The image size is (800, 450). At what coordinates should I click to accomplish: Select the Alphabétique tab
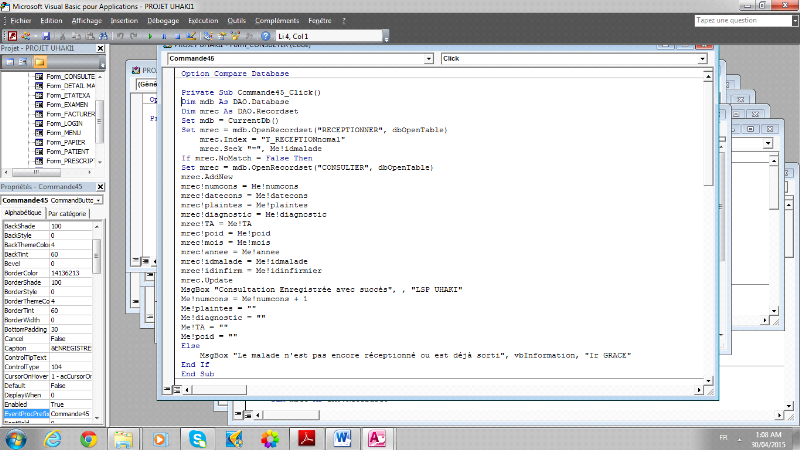(23, 214)
